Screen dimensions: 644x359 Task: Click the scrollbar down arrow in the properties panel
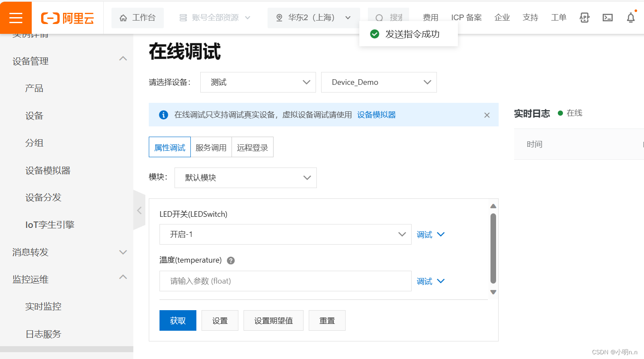pos(493,292)
